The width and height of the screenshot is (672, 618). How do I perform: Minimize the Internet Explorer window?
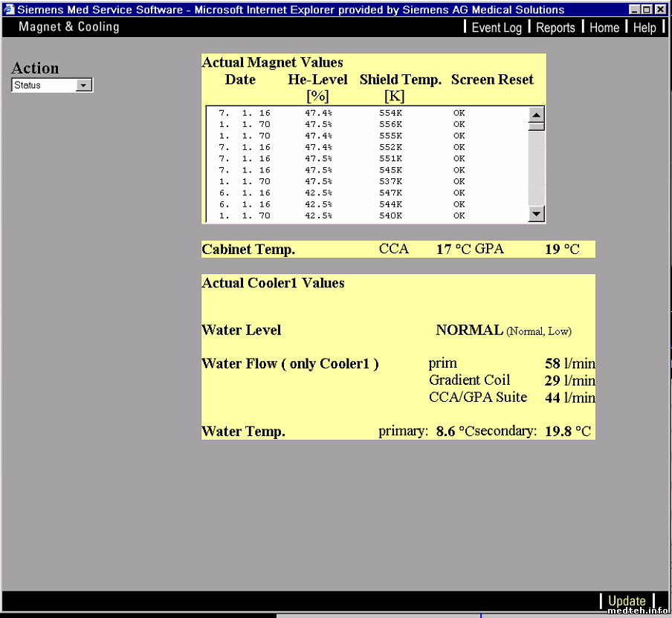click(x=634, y=10)
